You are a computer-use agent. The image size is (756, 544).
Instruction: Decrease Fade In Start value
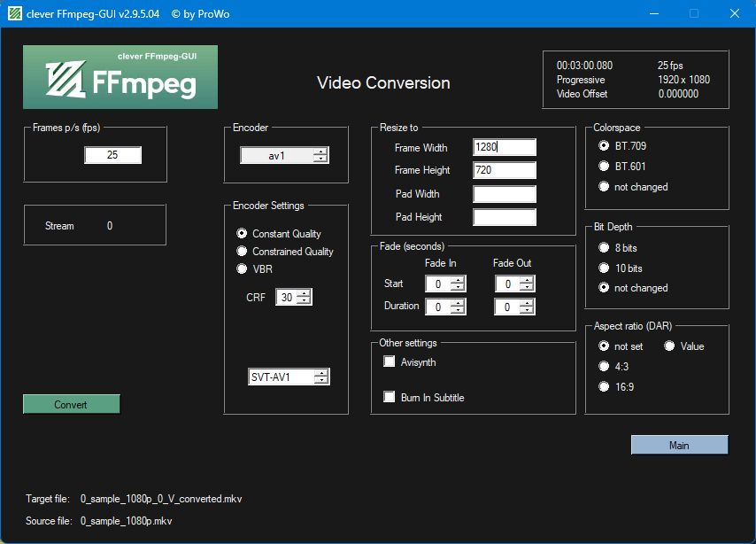pyautogui.click(x=458, y=287)
